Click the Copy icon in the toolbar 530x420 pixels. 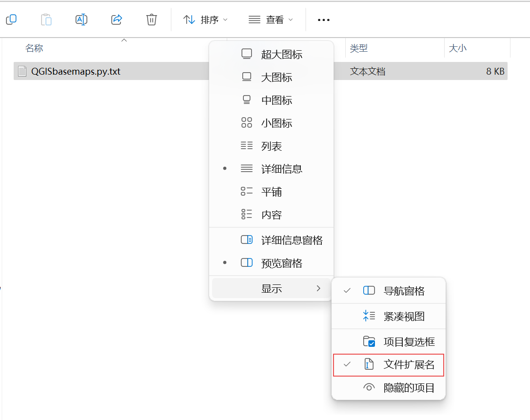(11, 20)
